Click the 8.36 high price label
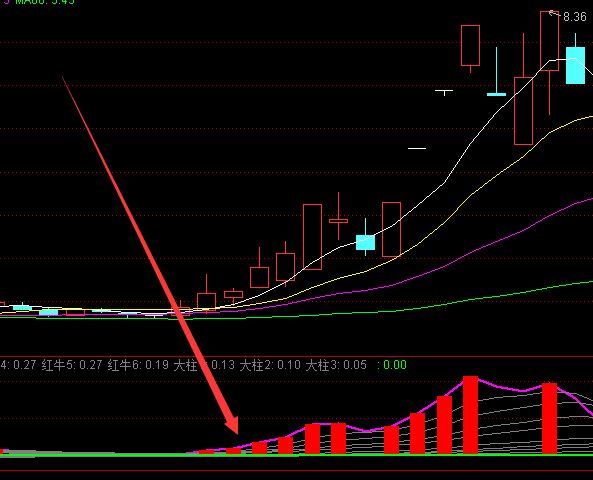 [x=574, y=17]
